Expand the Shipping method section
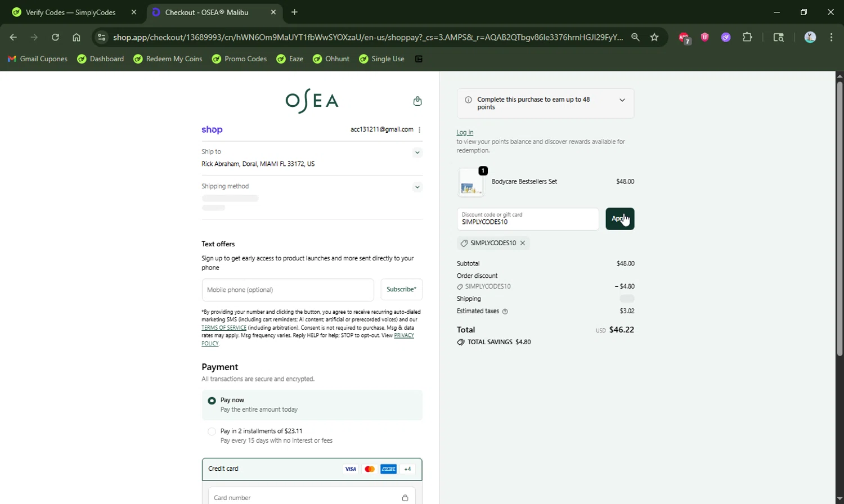844x504 pixels. click(x=417, y=187)
